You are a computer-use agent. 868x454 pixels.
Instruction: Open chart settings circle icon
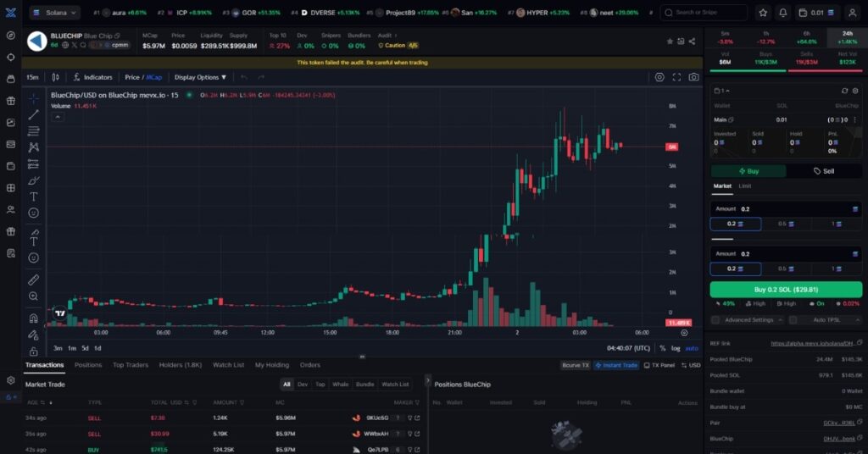659,77
